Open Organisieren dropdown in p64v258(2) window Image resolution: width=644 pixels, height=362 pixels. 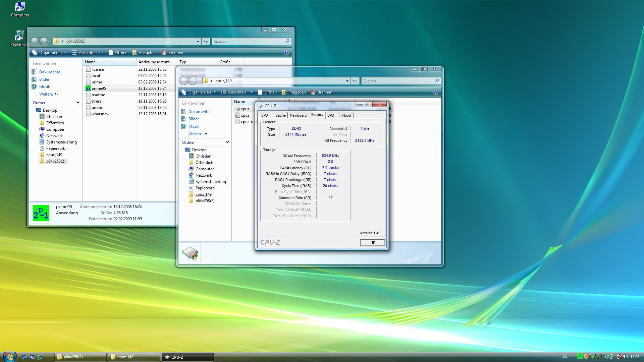50,53
